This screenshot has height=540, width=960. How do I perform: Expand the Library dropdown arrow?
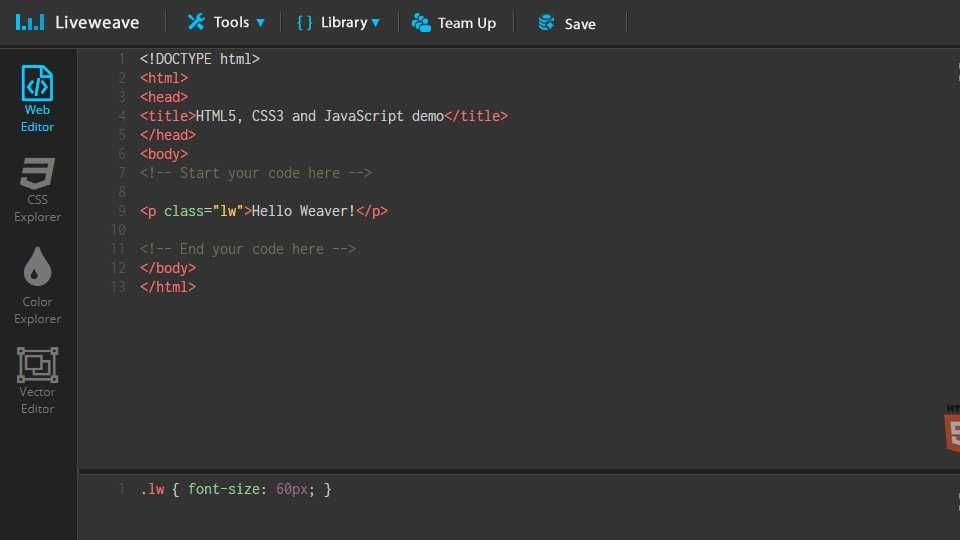376,23
